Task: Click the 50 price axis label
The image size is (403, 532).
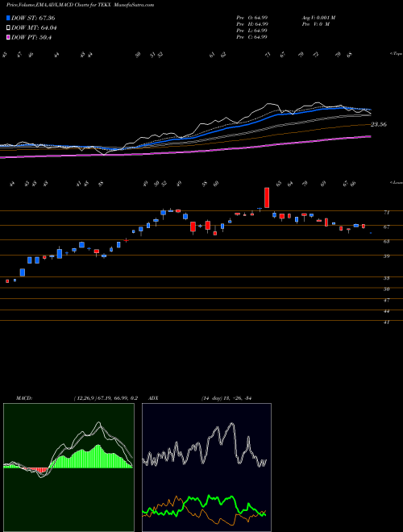Action: tap(386, 289)
